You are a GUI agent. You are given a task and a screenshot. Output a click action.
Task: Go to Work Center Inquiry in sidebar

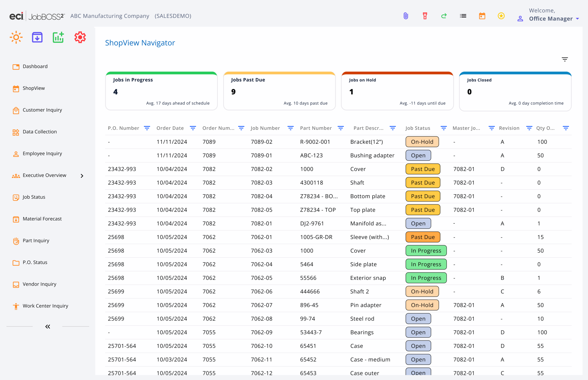[45, 306]
